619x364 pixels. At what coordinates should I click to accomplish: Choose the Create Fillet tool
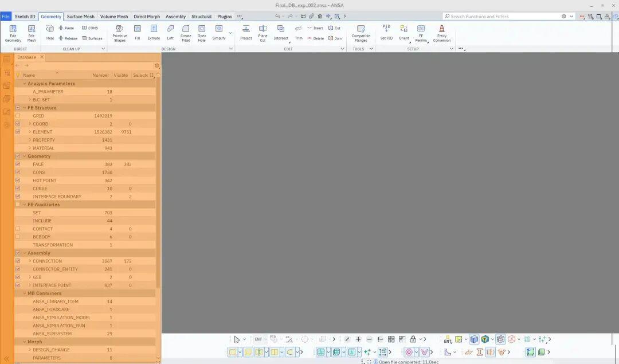(186, 33)
